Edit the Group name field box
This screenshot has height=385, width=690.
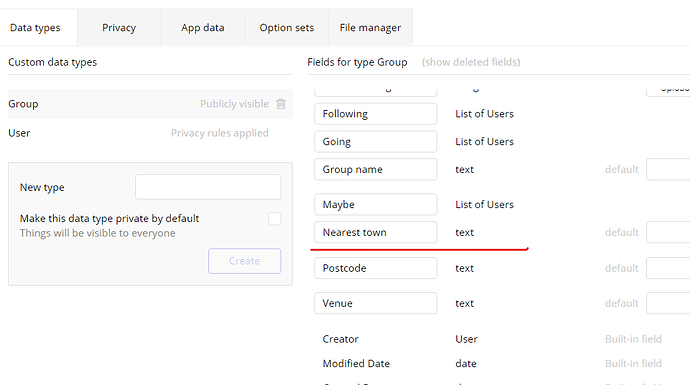[375, 169]
